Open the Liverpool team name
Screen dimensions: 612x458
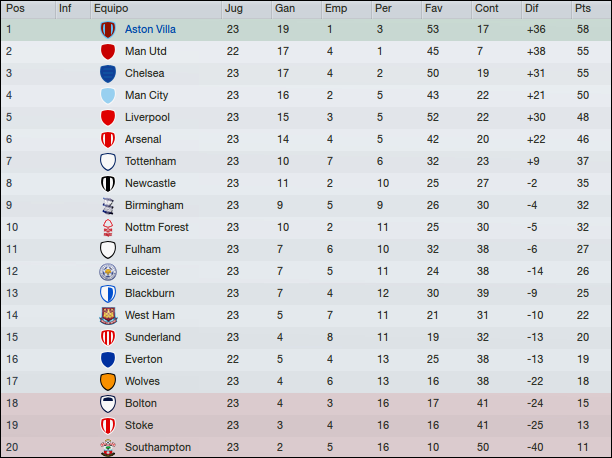click(x=147, y=118)
